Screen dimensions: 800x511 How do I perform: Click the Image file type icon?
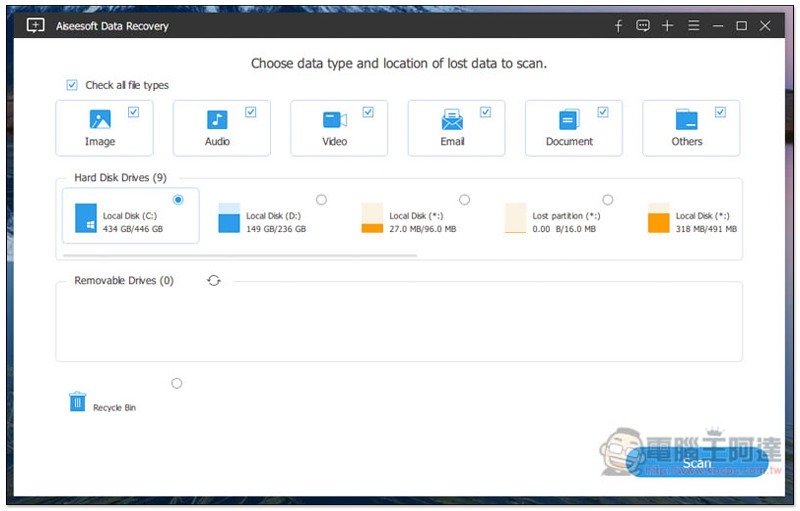(x=100, y=120)
